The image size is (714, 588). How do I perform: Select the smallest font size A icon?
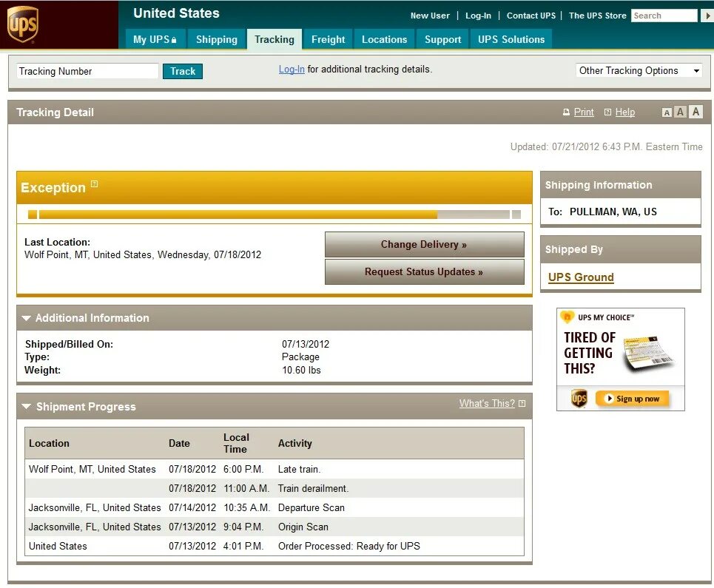[667, 112]
